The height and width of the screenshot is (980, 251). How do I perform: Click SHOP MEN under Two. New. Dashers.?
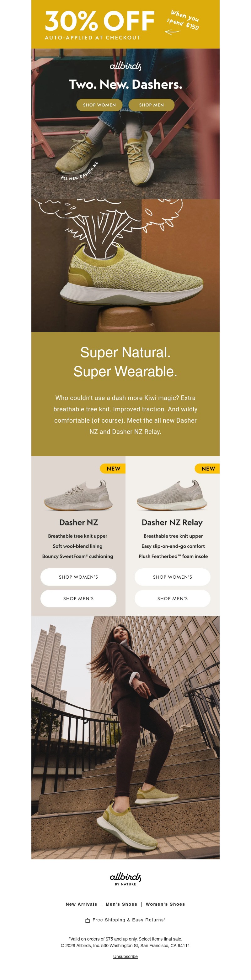point(152,105)
